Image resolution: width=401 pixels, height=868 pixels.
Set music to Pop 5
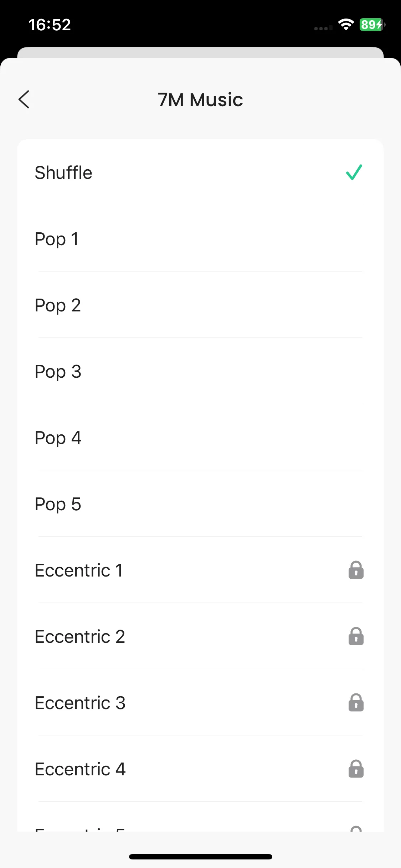(x=58, y=504)
